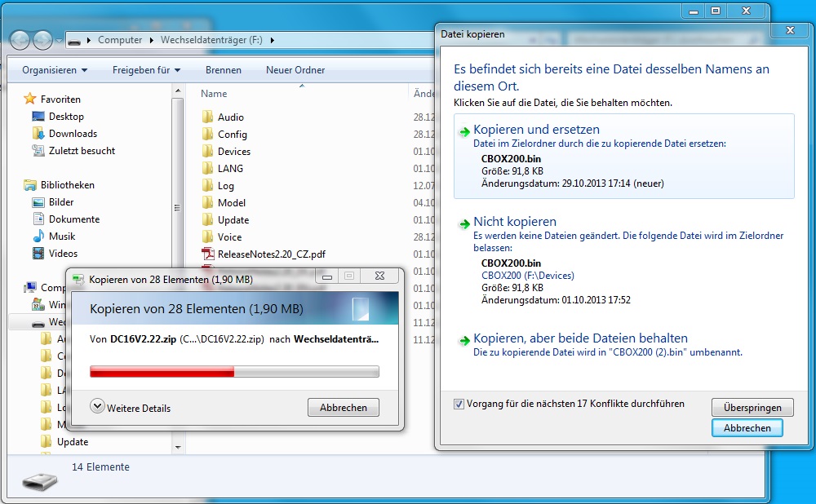
Task: Open the Organisieren dropdown menu
Action: tap(55, 70)
